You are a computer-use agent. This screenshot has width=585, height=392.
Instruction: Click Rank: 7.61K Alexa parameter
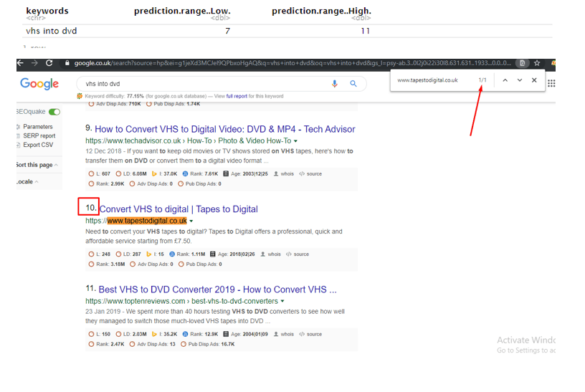pos(200,174)
